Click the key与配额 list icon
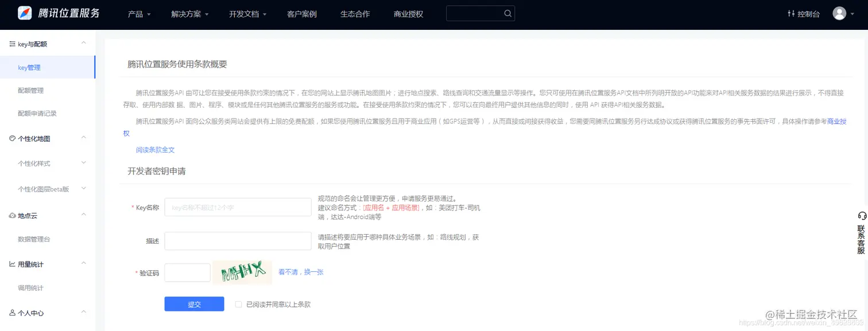The width and height of the screenshot is (868, 331). [12, 44]
